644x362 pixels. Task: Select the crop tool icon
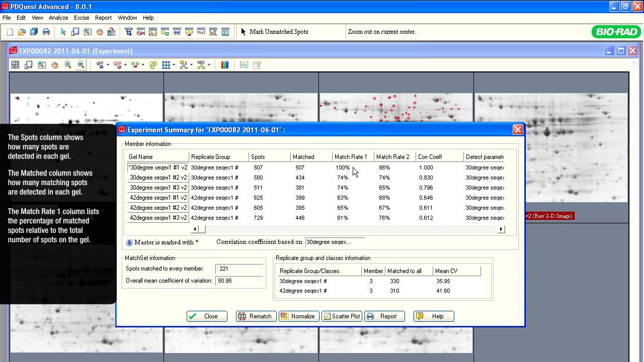[x=129, y=32]
